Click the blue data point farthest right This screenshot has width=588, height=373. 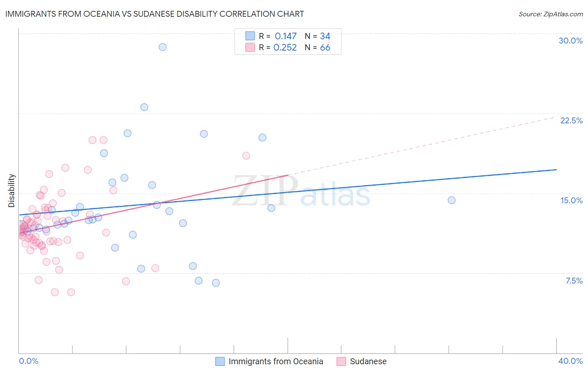click(452, 200)
